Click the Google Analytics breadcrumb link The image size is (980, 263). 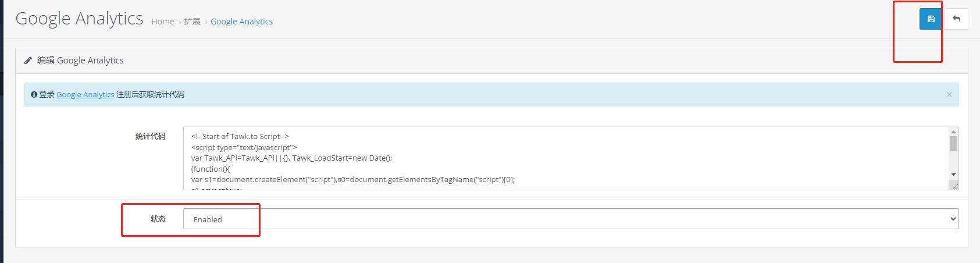click(241, 22)
